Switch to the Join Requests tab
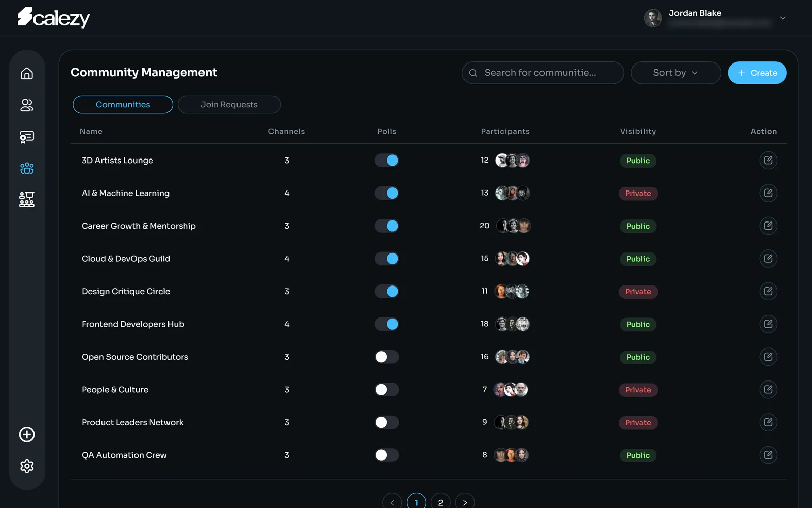The image size is (812, 508). click(x=229, y=104)
